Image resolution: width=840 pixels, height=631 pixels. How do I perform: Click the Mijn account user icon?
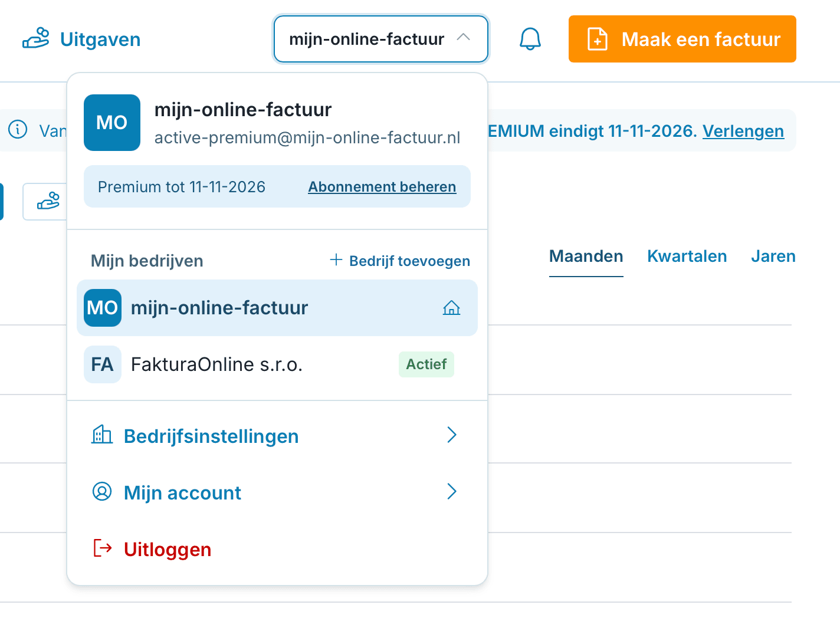tap(102, 491)
